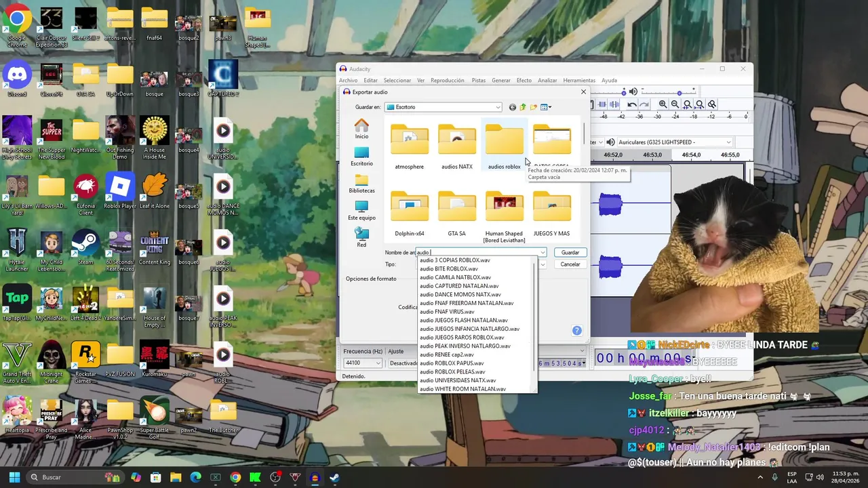Click the Silence audio selection icon
The width and height of the screenshot is (868, 488).
click(614, 104)
